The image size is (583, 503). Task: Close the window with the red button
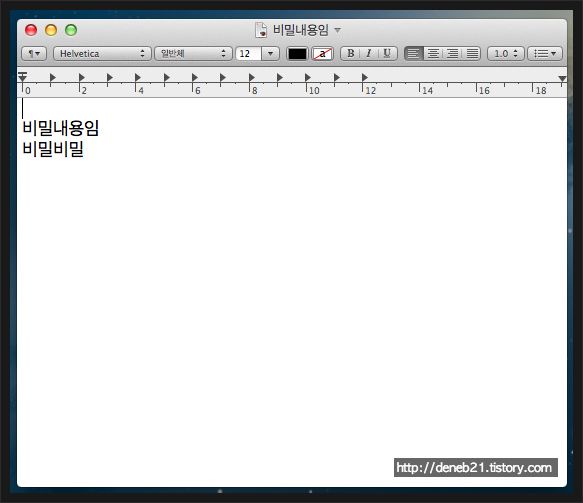31,30
